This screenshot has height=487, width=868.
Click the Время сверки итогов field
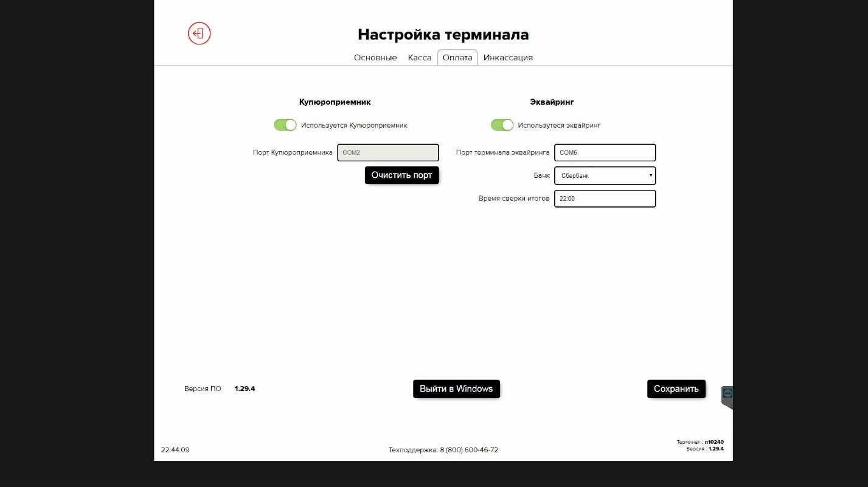605,198
